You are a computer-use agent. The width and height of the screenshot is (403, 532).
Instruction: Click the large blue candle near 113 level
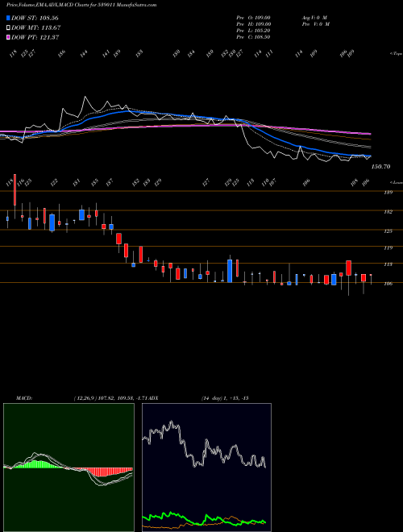click(230, 271)
